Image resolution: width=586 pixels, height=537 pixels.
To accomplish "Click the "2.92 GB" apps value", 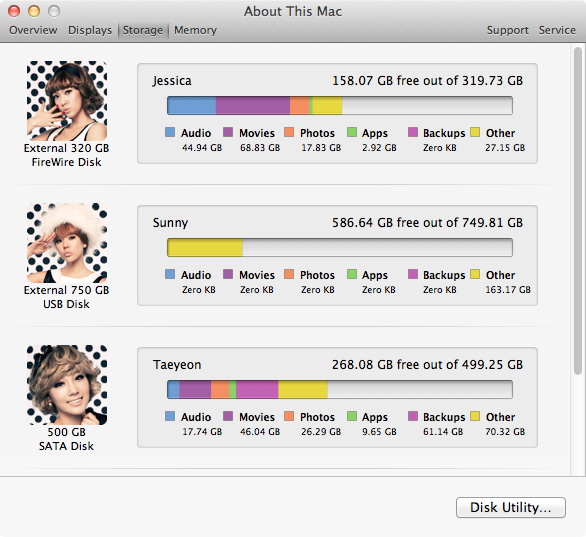I will [x=379, y=148].
